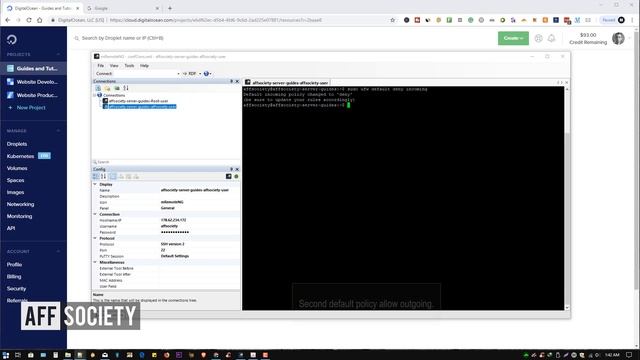
Task: Collapse the Protocol property group
Action: click(x=96, y=238)
